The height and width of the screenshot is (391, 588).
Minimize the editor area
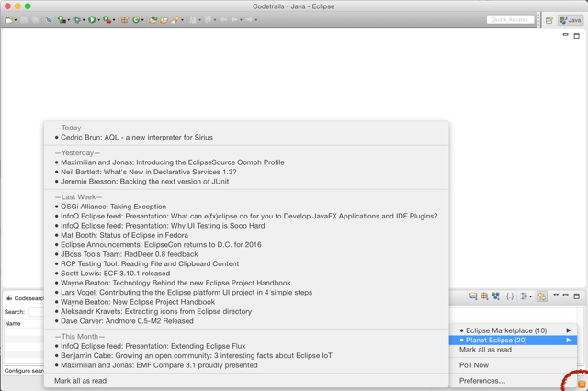(566, 35)
